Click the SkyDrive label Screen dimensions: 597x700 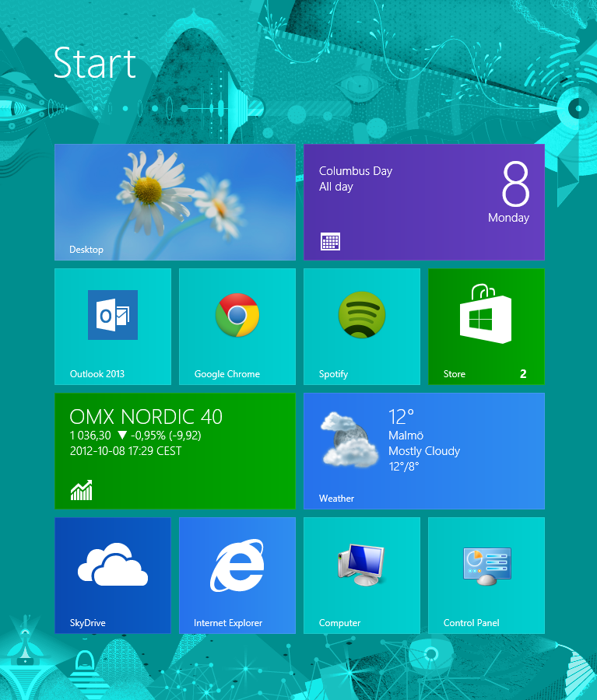coord(88,623)
